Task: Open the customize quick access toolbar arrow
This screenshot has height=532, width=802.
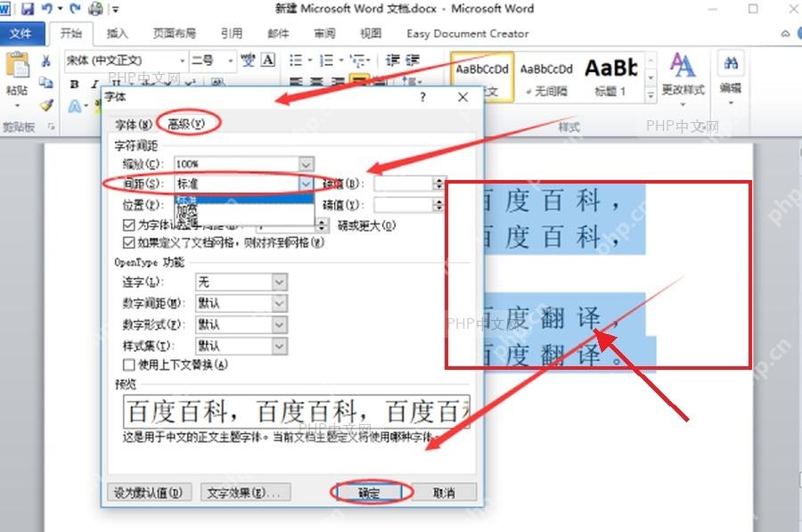Action: pos(116,9)
